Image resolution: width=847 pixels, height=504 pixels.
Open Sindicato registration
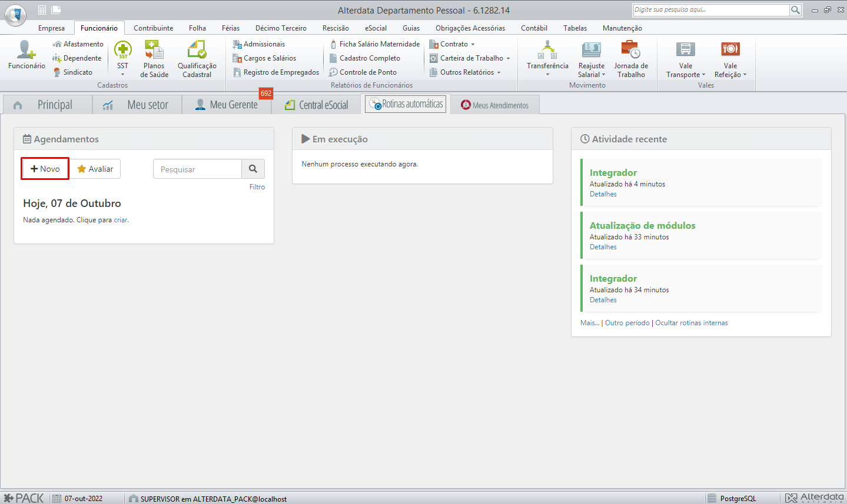72,72
